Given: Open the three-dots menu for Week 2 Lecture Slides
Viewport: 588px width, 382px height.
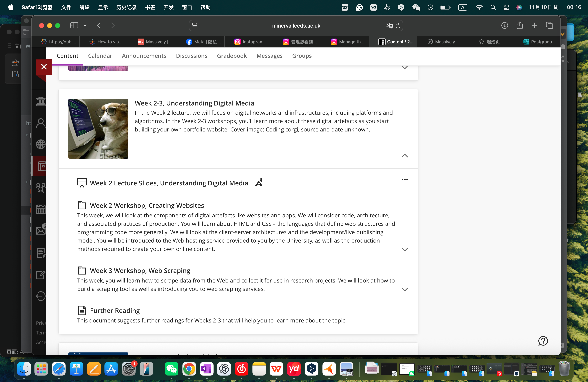Looking at the screenshot, I should (x=404, y=179).
